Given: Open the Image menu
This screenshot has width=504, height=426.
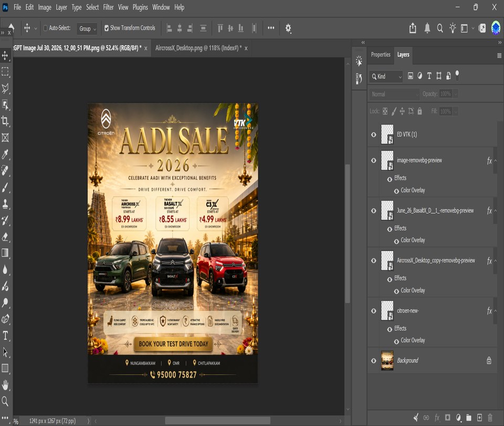Looking at the screenshot, I should click(45, 7).
